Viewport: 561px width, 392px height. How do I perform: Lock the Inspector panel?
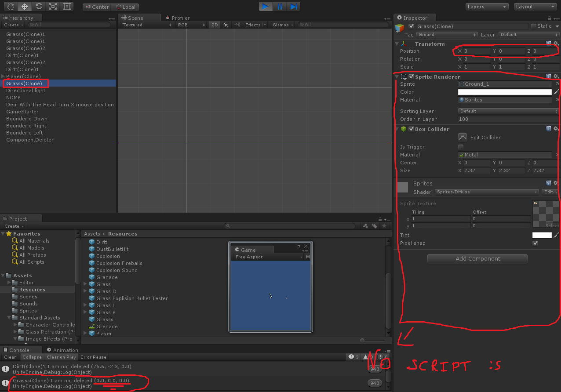point(550,18)
